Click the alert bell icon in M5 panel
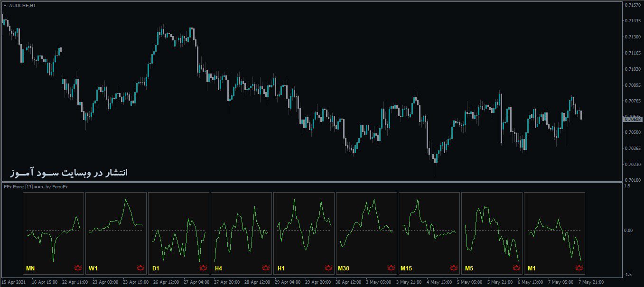The image size is (644, 287). (x=515, y=267)
